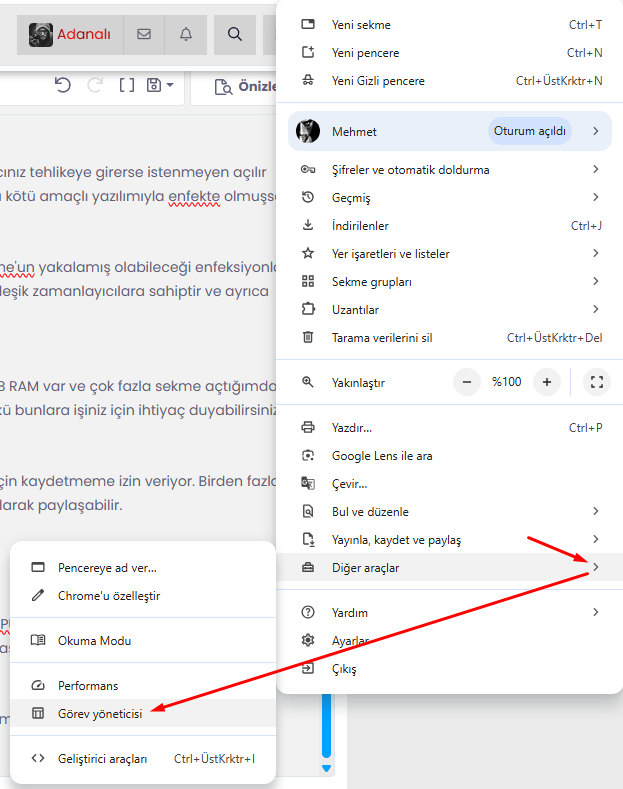Select Görev yöneticisi from the submenu

100,714
